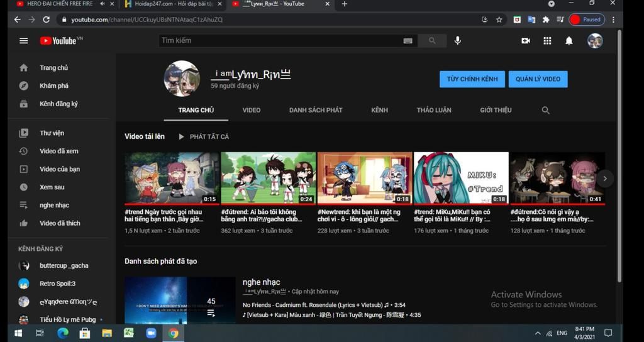Reload the page in Chrome
The image size is (644, 342).
click(47, 19)
